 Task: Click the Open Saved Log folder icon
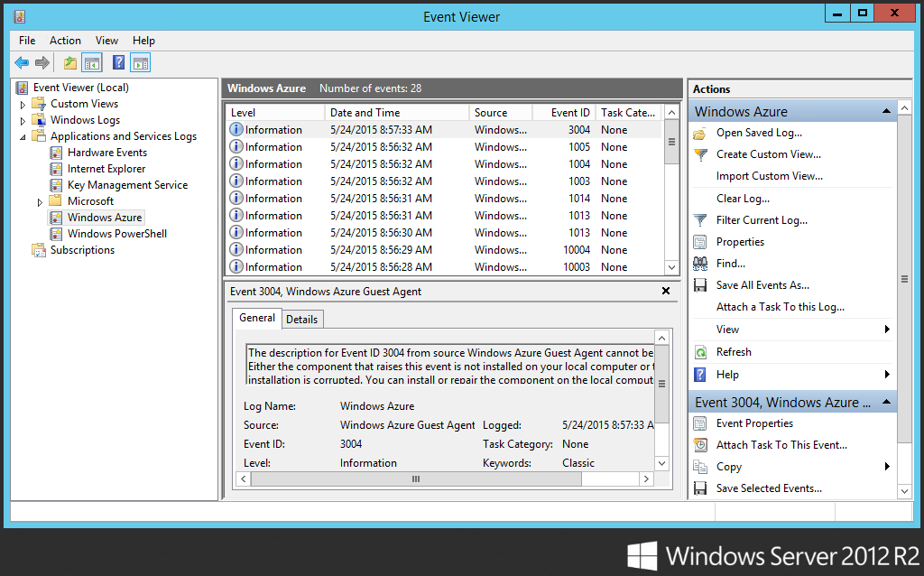[x=699, y=133]
